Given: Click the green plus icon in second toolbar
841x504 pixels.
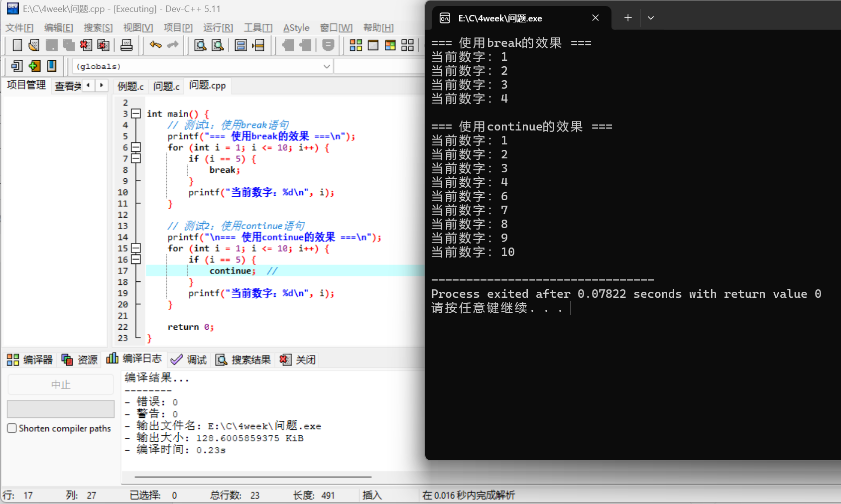Looking at the screenshot, I should tap(34, 66).
